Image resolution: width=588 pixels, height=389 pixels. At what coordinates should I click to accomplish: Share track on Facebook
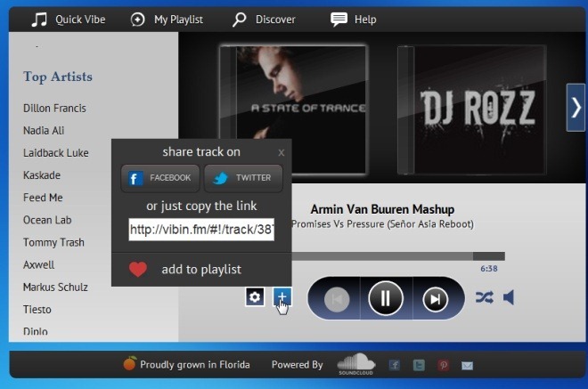tap(160, 178)
